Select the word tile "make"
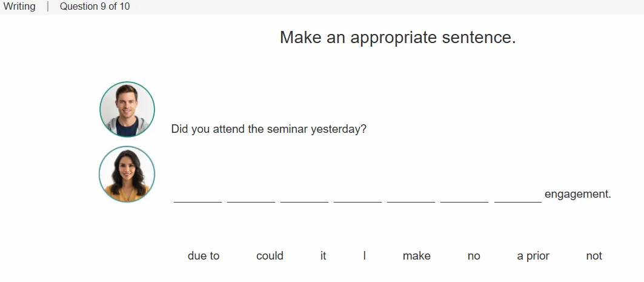The image size is (644, 282). (416, 256)
